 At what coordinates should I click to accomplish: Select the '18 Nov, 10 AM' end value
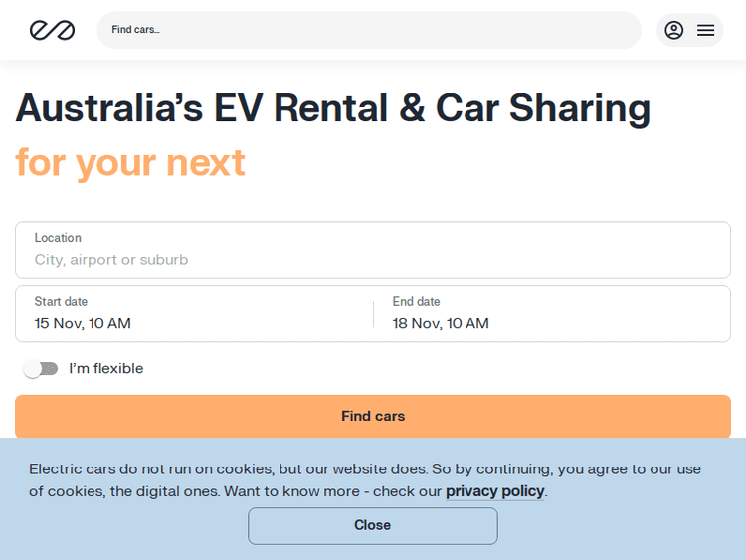coord(441,323)
